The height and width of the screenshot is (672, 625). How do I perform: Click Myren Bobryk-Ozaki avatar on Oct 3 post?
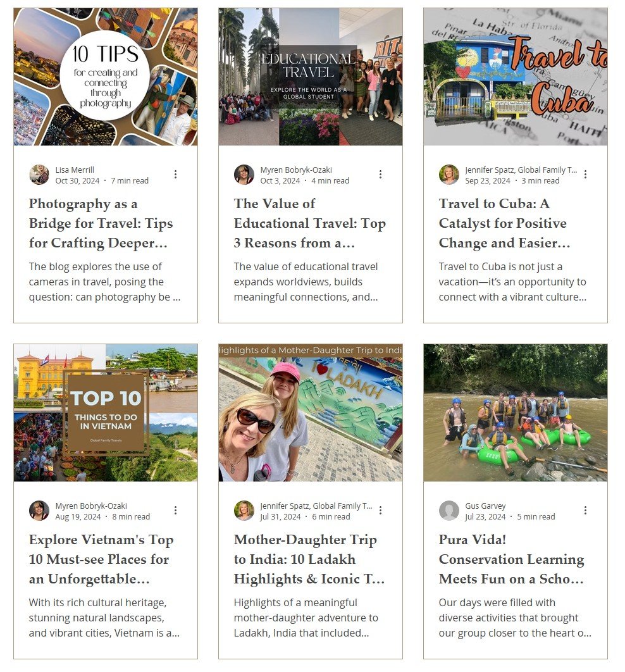pos(244,175)
